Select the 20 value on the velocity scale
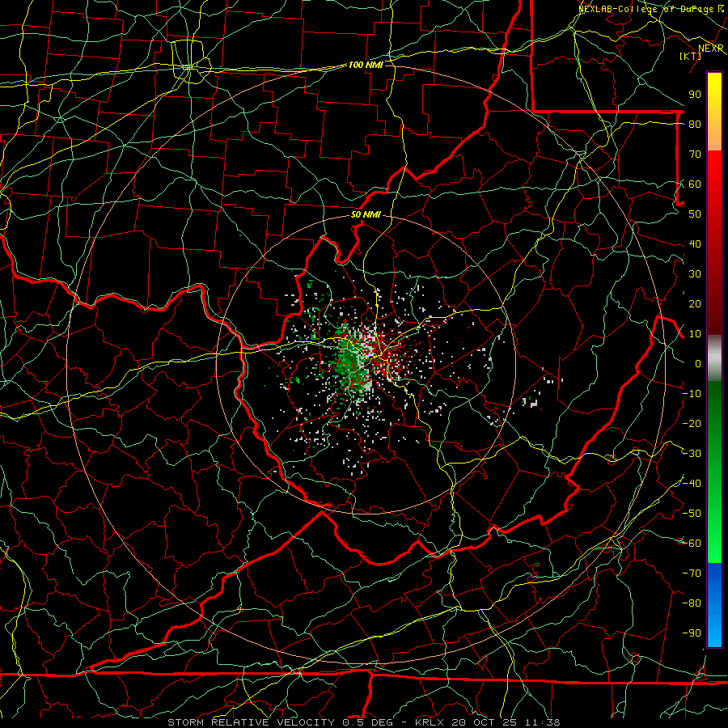Image resolution: width=728 pixels, height=728 pixels. coord(695,303)
